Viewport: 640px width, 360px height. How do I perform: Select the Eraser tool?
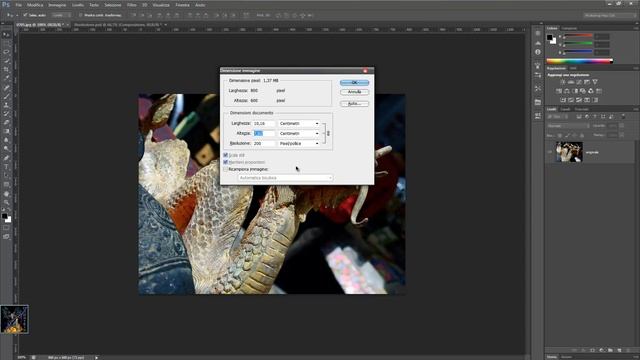pos(6,122)
